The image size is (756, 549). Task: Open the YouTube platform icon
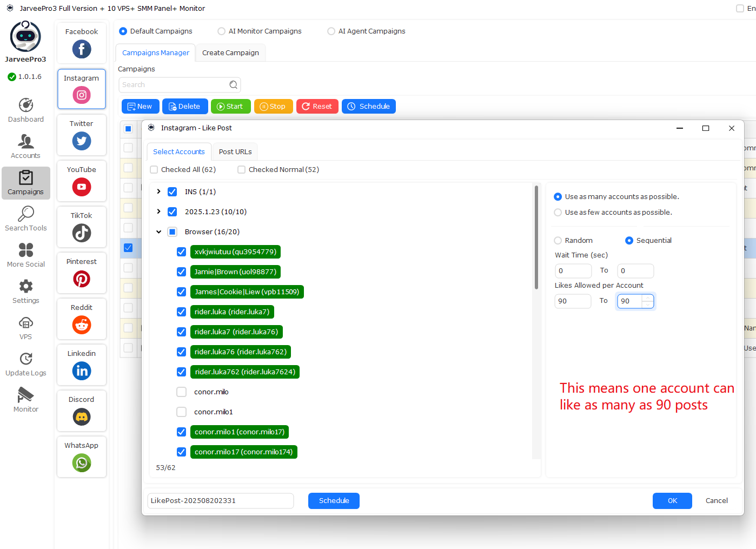[x=82, y=187]
